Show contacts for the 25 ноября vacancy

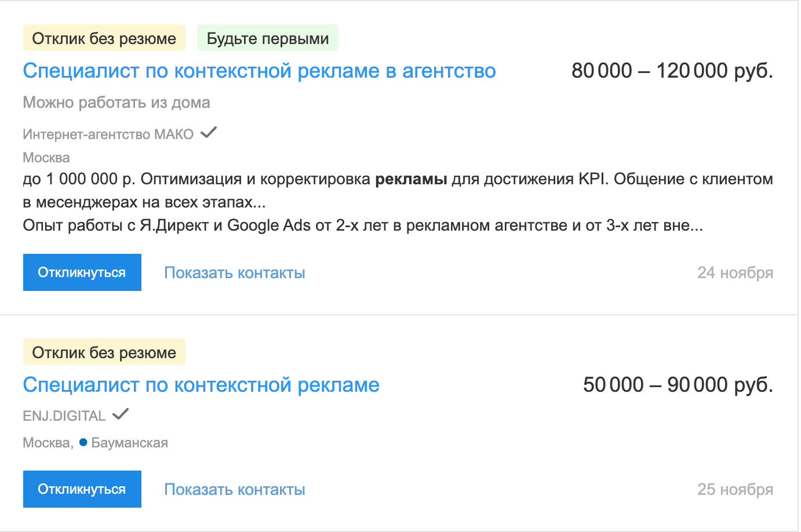pyautogui.click(x=235, y=490)
